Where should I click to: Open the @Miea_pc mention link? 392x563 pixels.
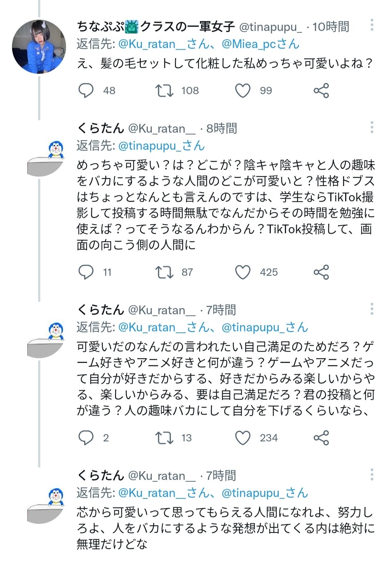click(x=260, y=44)
